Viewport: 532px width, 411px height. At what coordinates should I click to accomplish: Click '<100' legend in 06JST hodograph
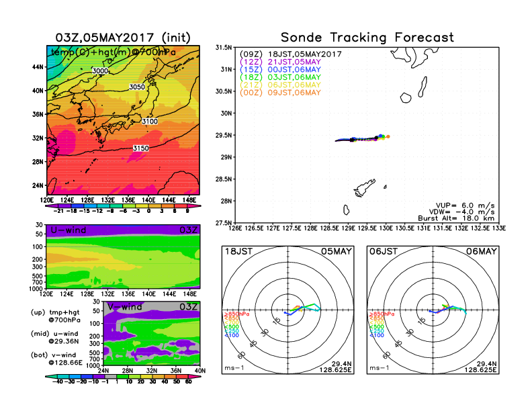[377, 335]
